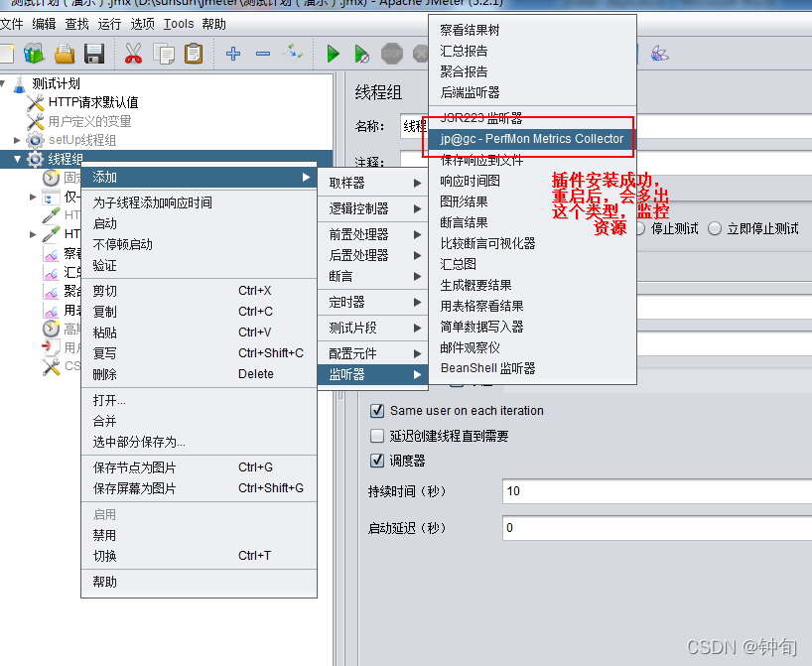Image resolution: width=812 pixels, height=666 pixels.
Task: Choose 聚合报告 listener
Action: point(532,71)
